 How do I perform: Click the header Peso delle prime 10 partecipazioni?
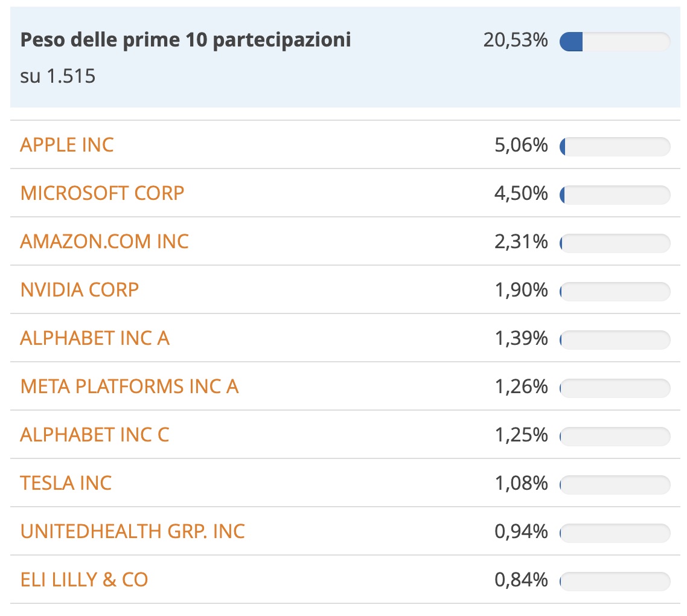tap(185, 39)
